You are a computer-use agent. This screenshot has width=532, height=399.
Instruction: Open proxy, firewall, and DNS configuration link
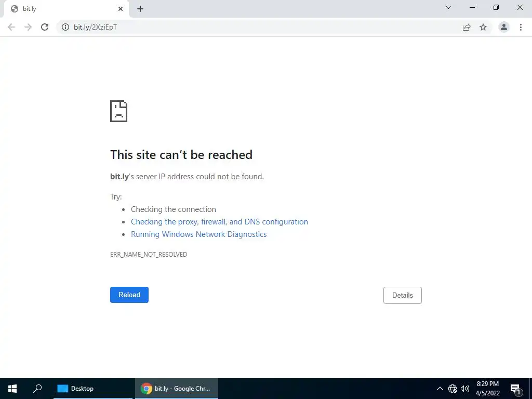pyautogui.click(x=220, y=221)
